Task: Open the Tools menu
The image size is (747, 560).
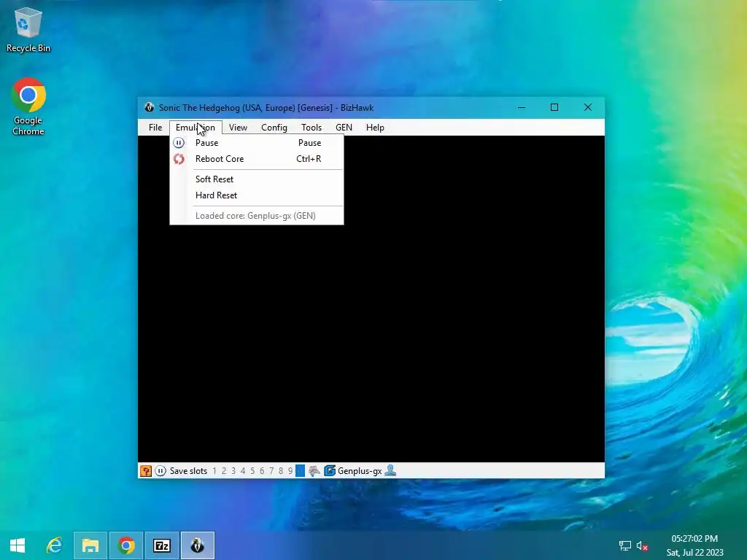Action: [311, 127]
